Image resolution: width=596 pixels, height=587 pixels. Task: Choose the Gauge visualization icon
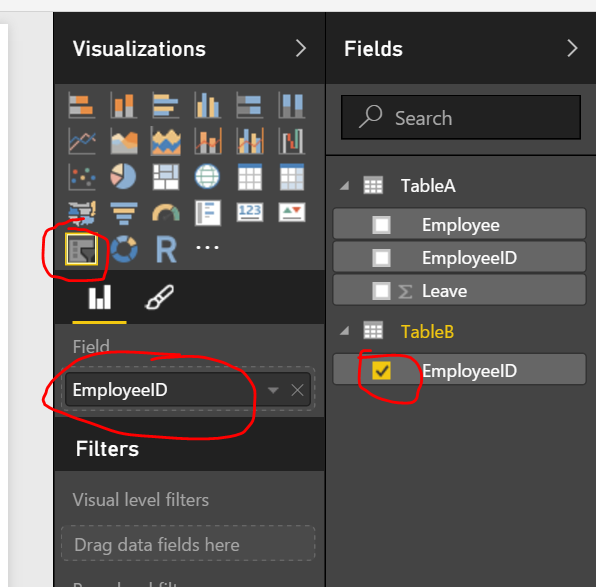pos(166,213)
